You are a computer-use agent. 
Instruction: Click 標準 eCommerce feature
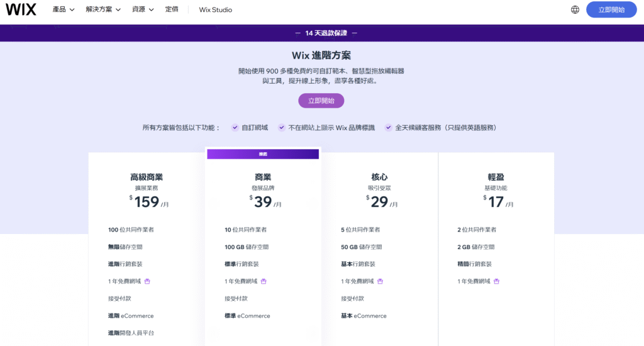[x=247, y=316]
